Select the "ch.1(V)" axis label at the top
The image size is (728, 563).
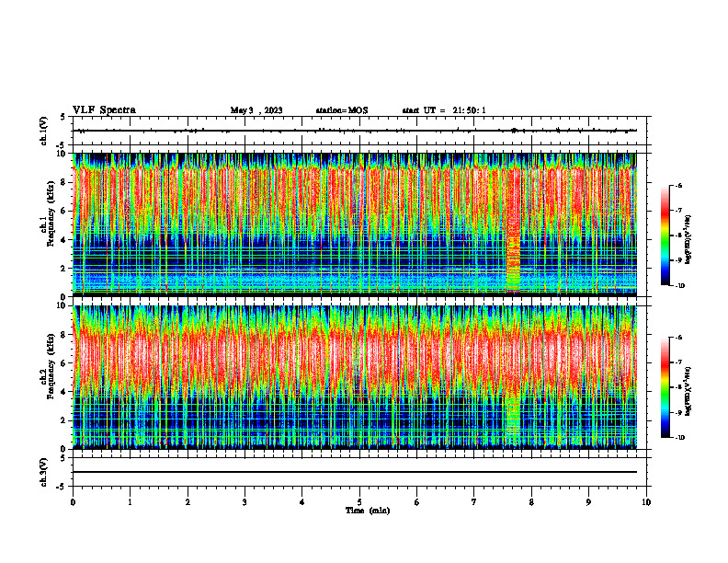pos(43,131)
